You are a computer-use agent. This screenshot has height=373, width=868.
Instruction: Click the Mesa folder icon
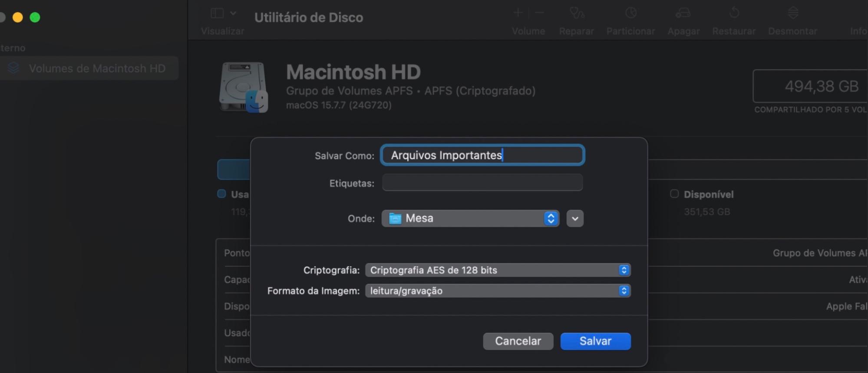(395, 219)
